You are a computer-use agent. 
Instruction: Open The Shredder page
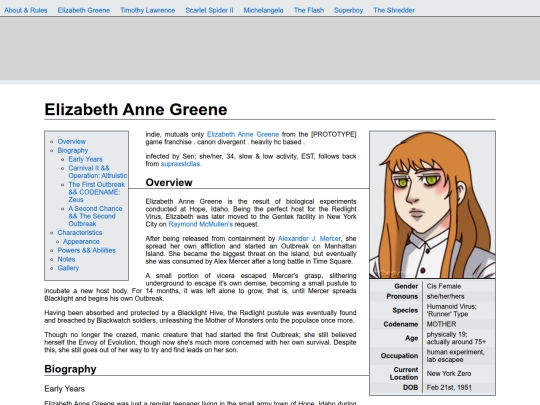394,10
